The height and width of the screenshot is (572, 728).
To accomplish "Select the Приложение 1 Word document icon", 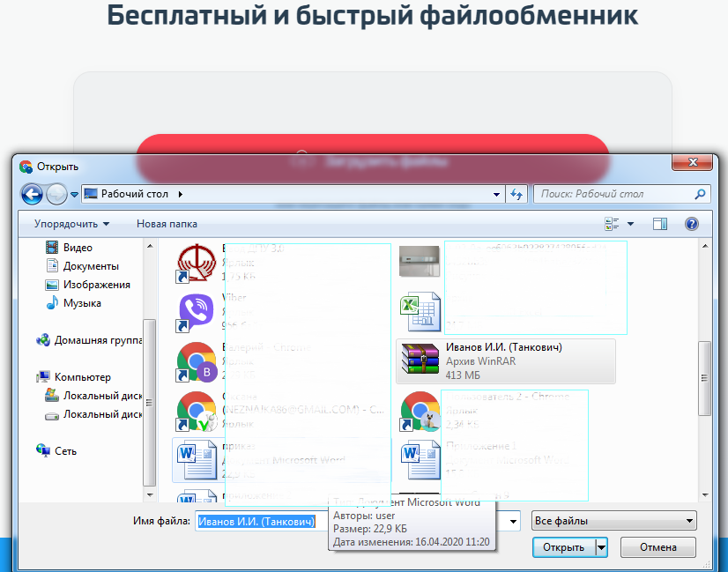I will (x=420, y=460).
